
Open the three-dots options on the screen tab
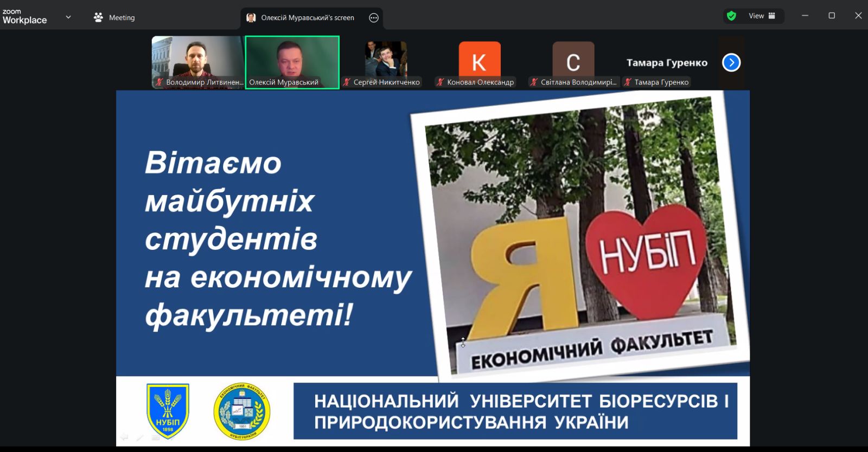click(x=374, y=18)
